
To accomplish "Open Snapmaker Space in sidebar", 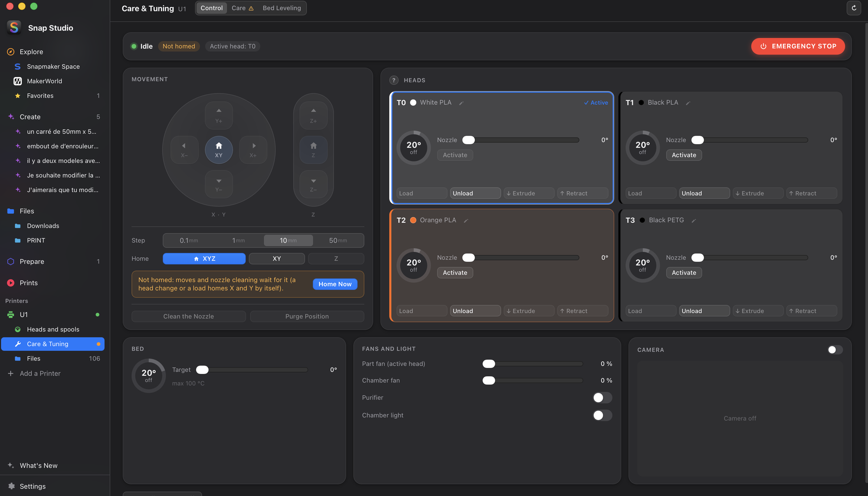I will point(53,66).
